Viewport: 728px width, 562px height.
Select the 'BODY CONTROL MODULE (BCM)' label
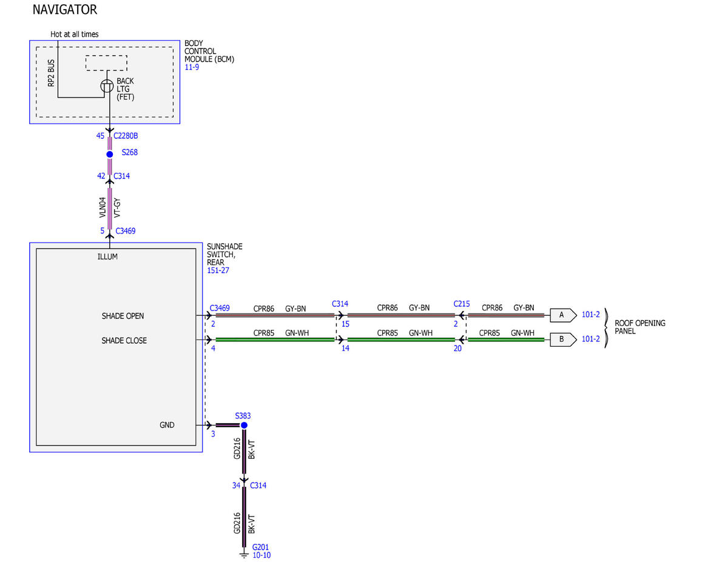click(209, 52)
